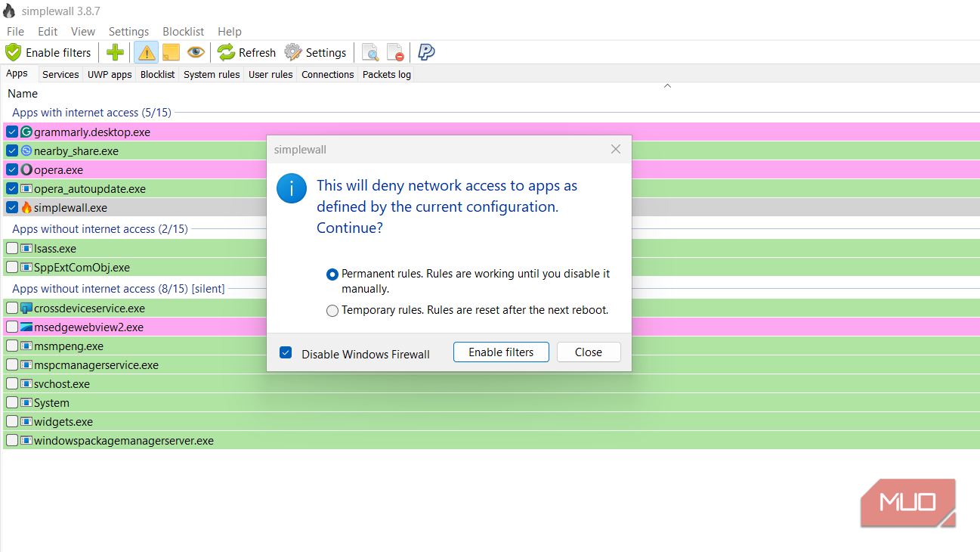The width and height of the screenshot is (980, 552).
Task: Click the nearby_share.exe app icon
Action: (26, 150)
